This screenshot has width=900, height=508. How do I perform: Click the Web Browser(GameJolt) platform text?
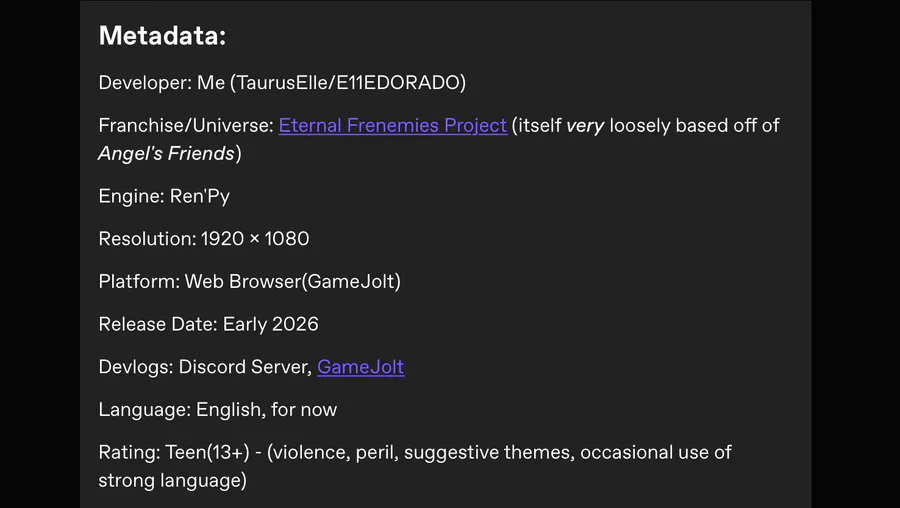292,282
